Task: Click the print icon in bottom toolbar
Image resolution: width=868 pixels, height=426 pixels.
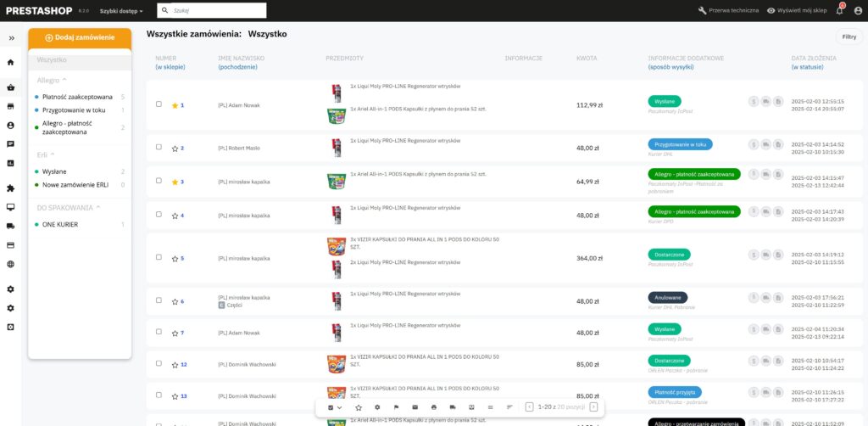Action: click(434, 407)
